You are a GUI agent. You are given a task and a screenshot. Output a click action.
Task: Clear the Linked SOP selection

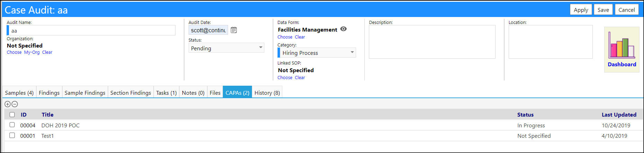pos(300,78)
